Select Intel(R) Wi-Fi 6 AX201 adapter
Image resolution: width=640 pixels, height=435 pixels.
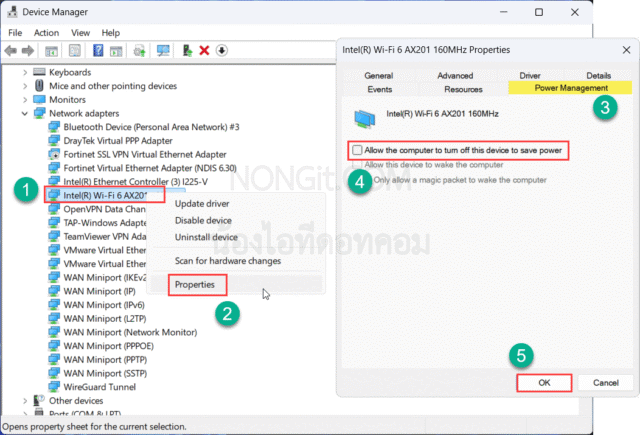click(104, 195)
